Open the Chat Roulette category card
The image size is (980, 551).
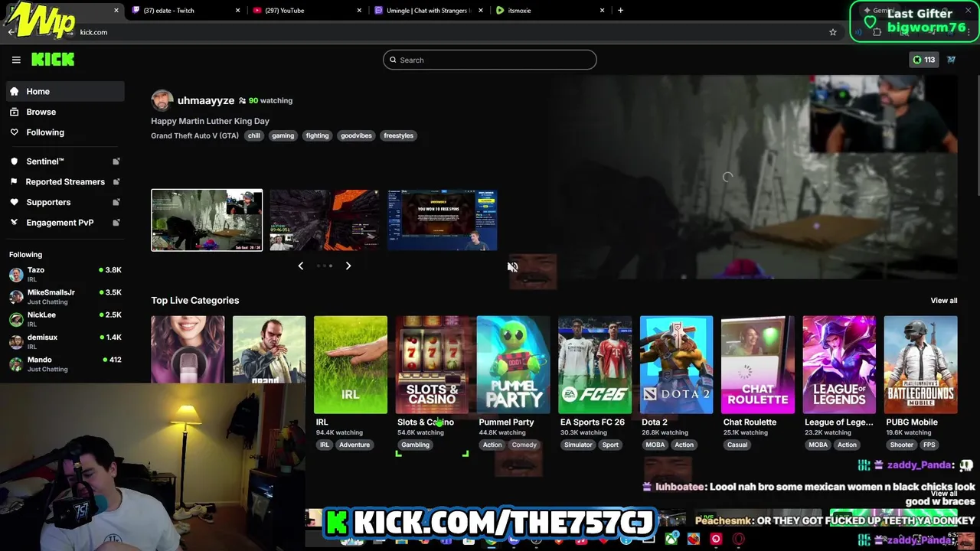click(758, 365)
